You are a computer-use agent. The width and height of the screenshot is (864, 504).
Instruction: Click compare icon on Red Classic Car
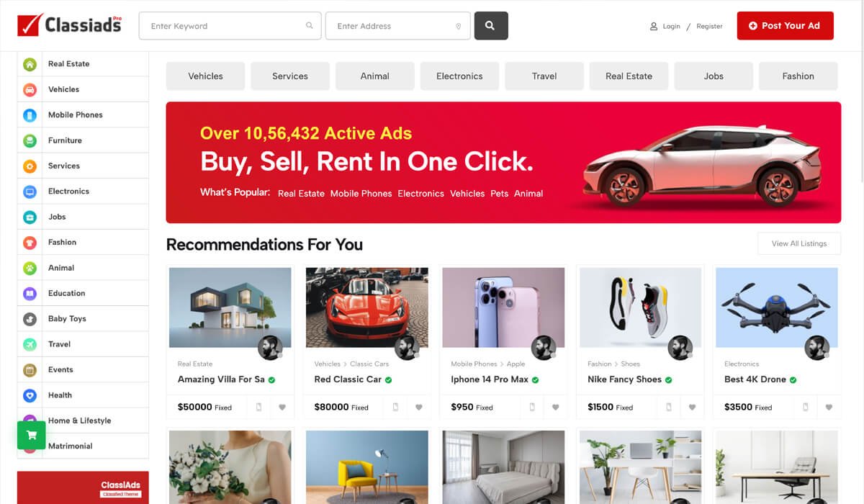click(395, 408)
